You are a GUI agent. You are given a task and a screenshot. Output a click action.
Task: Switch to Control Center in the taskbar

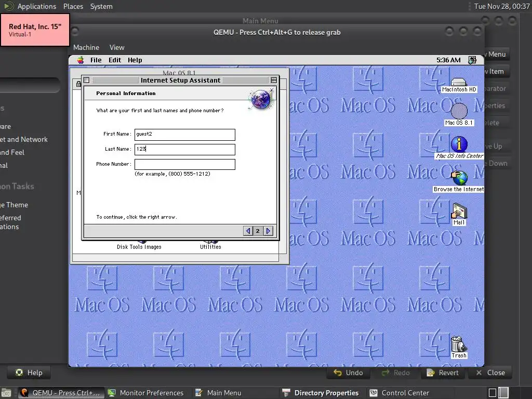tap(400, 393)
